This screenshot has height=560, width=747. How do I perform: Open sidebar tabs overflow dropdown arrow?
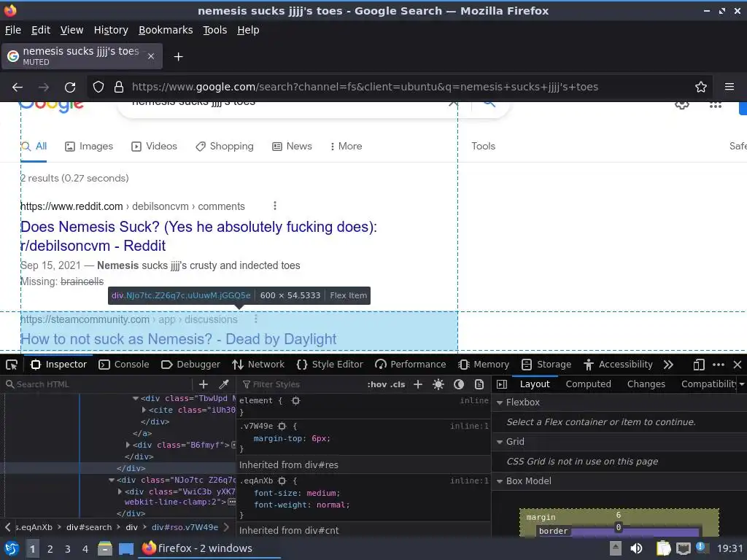point(742,384)
